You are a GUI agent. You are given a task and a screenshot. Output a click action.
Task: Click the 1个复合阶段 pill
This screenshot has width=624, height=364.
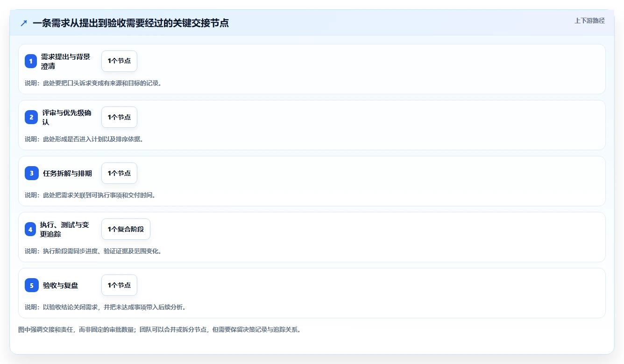tap(126, 229)
